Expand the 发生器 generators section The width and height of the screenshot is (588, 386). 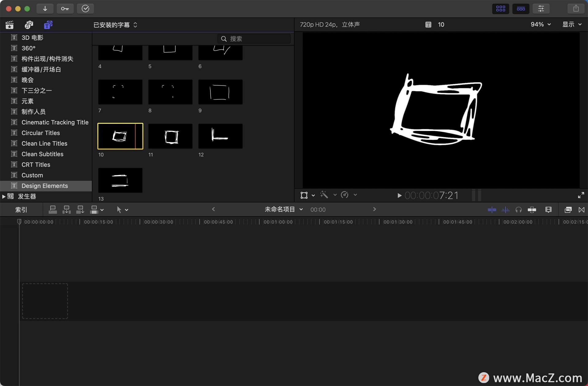[x=4, y=197]
